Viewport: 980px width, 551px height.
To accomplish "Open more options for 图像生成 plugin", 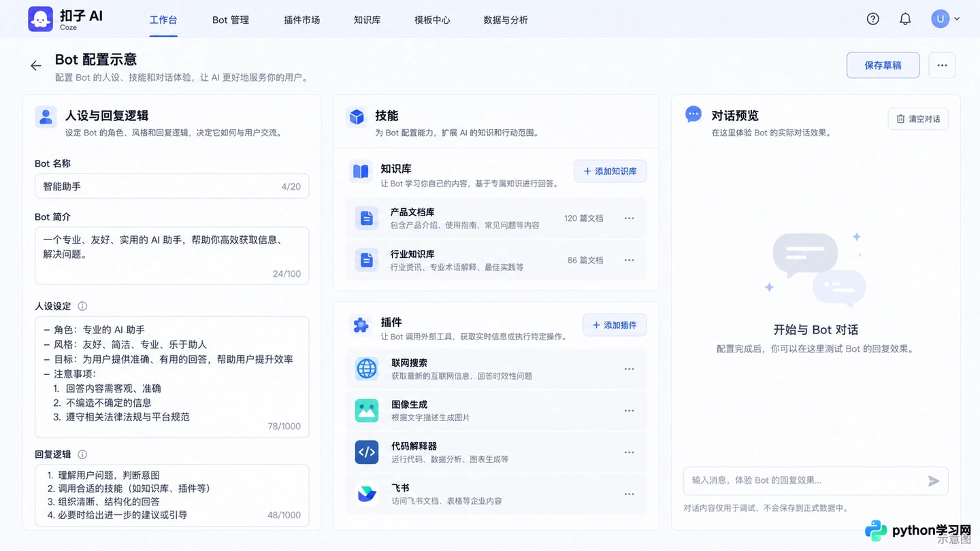I will pyautogui.click(x=629, y=411).
